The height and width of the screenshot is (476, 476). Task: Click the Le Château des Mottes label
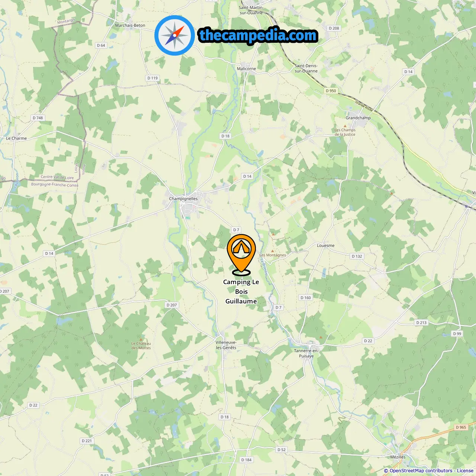pos(141,345)
